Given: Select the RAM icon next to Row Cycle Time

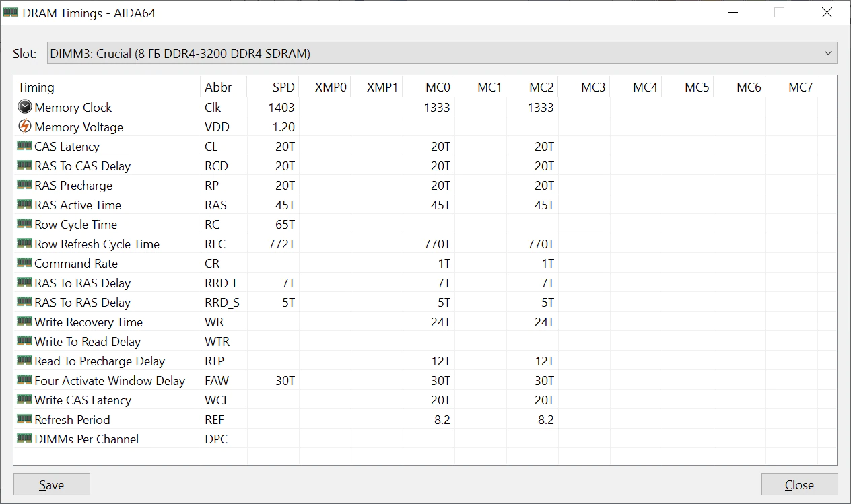Looking at the screenshot, I should (x=25, y=224).
